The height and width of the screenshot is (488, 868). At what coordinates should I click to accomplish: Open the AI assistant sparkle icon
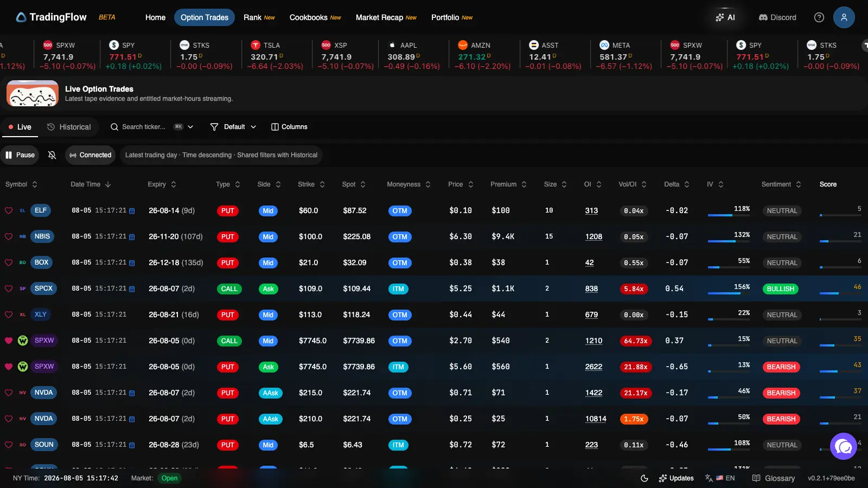720,17
